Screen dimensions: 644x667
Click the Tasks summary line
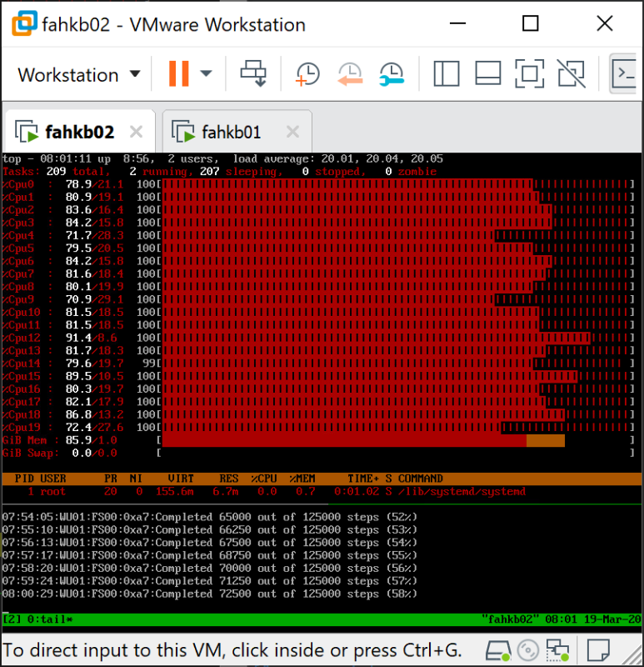pos(219,172)
